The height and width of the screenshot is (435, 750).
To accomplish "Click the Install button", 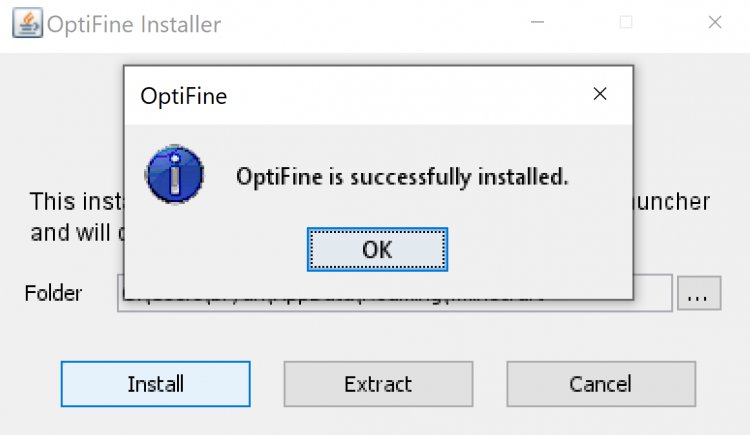I will pos(155,384).
